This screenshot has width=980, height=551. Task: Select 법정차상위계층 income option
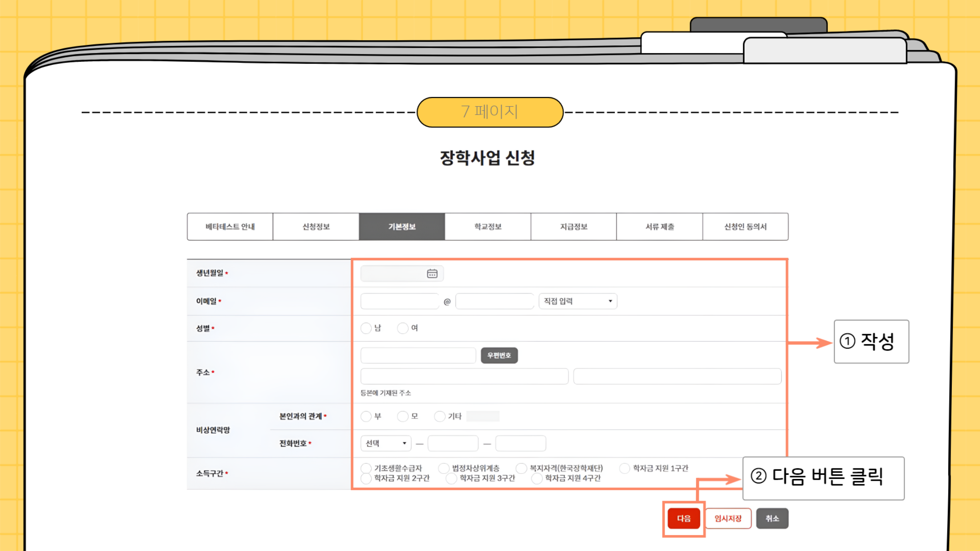444,468
